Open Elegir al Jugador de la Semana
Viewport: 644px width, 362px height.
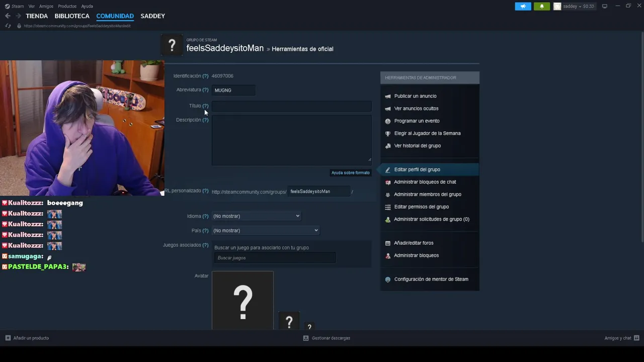coord(428,133)
